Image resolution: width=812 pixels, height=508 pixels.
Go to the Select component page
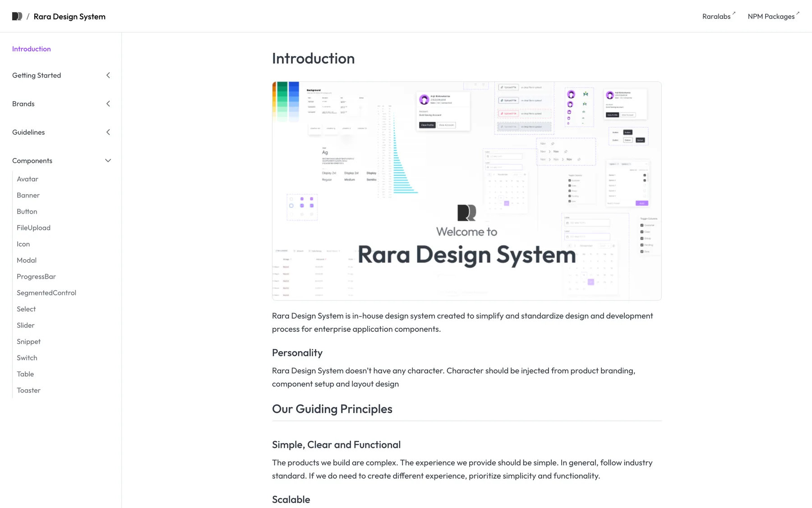(x=26, y=309)
